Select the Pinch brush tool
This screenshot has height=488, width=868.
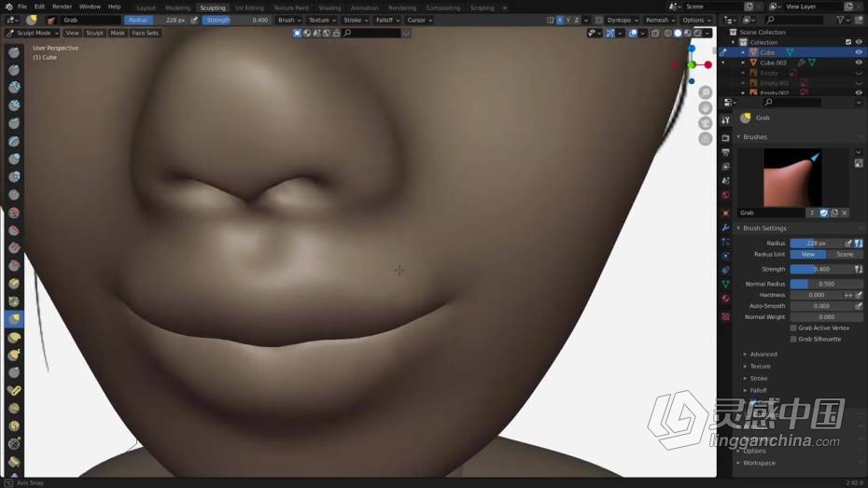pos(14,301)
